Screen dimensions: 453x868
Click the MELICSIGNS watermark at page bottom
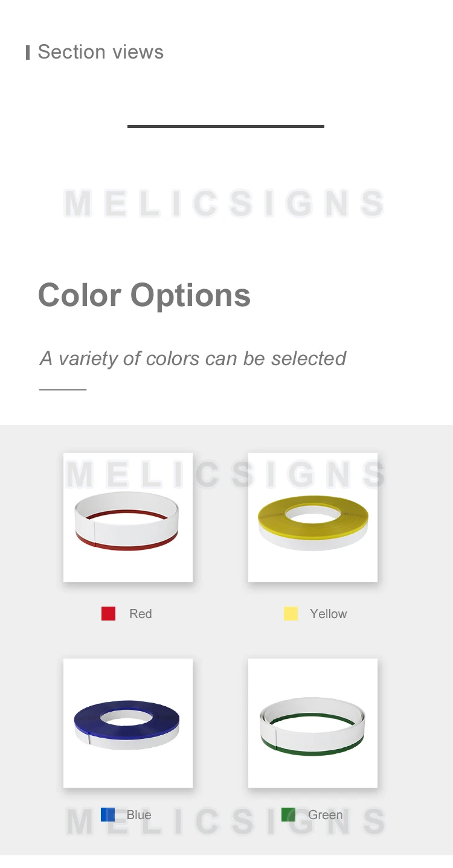point(224,821)
